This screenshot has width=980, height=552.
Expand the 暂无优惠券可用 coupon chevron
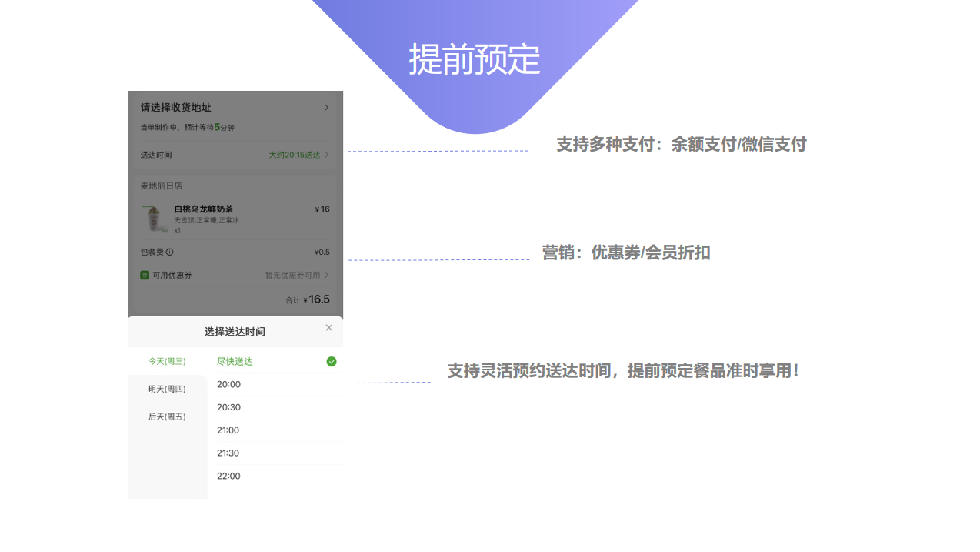click(x=326, y=275)
